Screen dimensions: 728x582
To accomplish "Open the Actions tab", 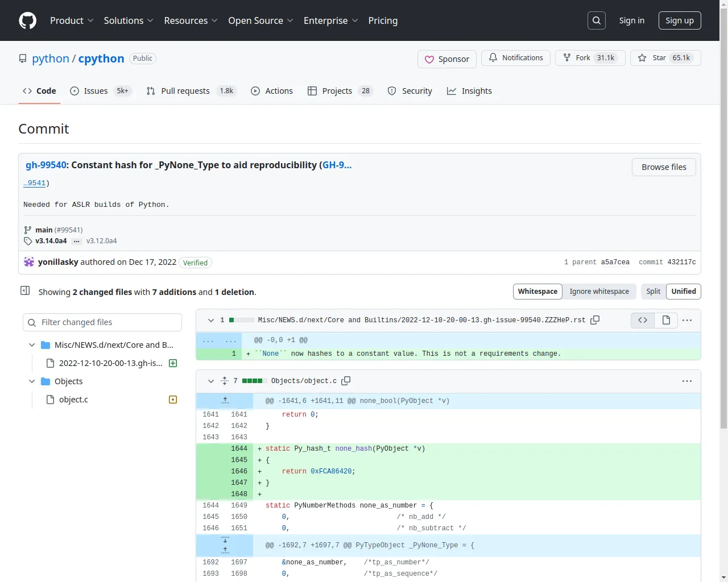I will tap(272, 91).
